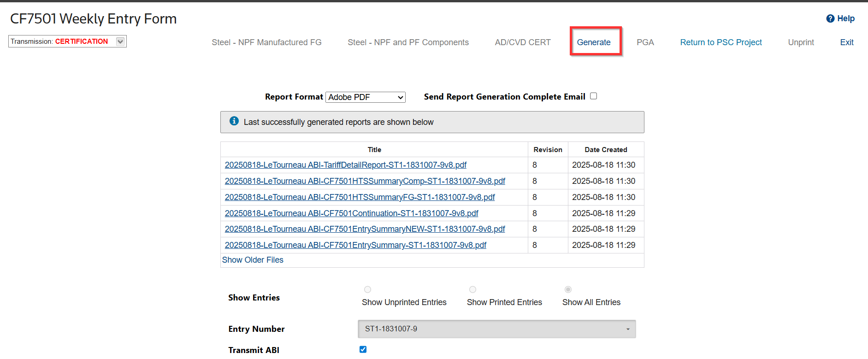Expand the Report Format Adobe PDF dropdown
This screenshot has width=868, height=359.
(365, 97)
